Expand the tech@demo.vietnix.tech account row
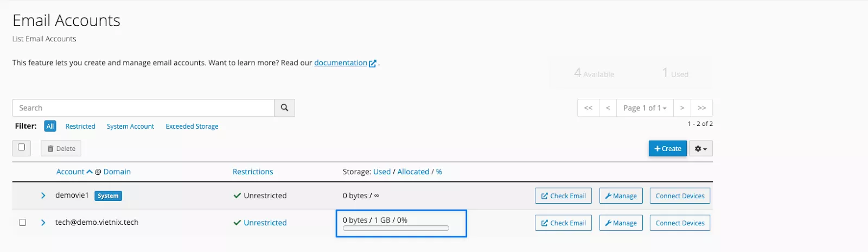This screenshot has width=868, height=252. [43, 223]
